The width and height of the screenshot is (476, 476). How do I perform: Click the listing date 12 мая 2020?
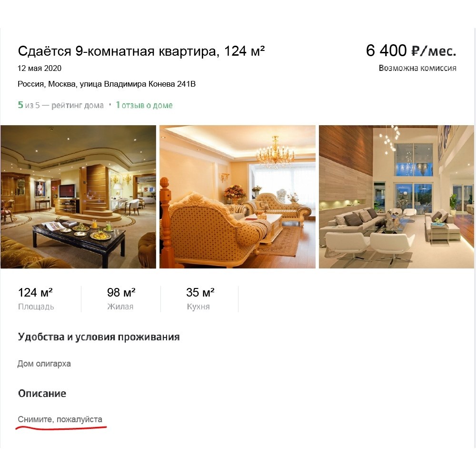(40, 68)
